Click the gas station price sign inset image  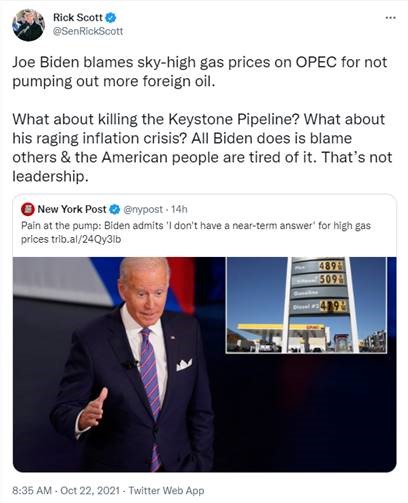pos(306,305)
